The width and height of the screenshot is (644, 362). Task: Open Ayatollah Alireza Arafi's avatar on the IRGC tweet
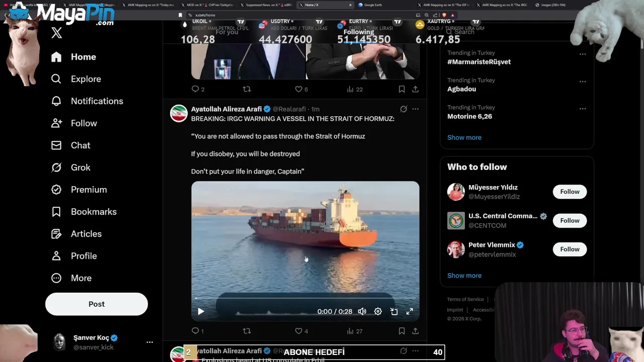[x=179, y=114]
